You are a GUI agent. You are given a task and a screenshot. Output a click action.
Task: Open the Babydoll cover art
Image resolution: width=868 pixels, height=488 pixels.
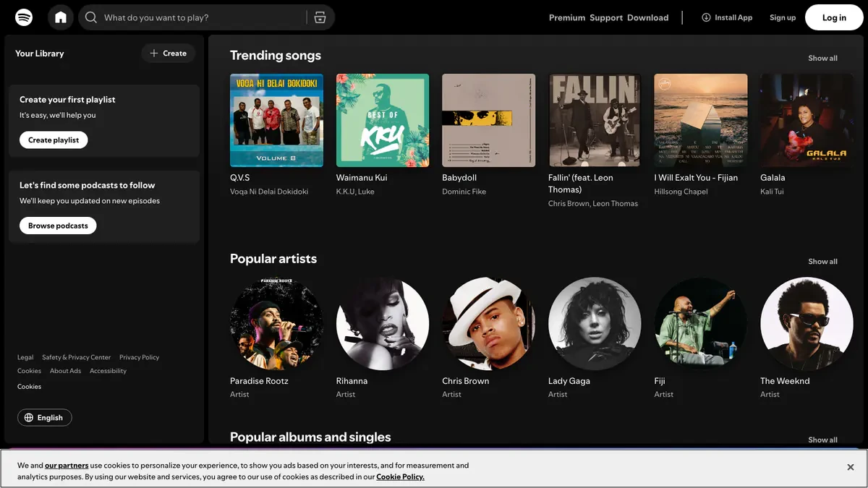point(489,120)
